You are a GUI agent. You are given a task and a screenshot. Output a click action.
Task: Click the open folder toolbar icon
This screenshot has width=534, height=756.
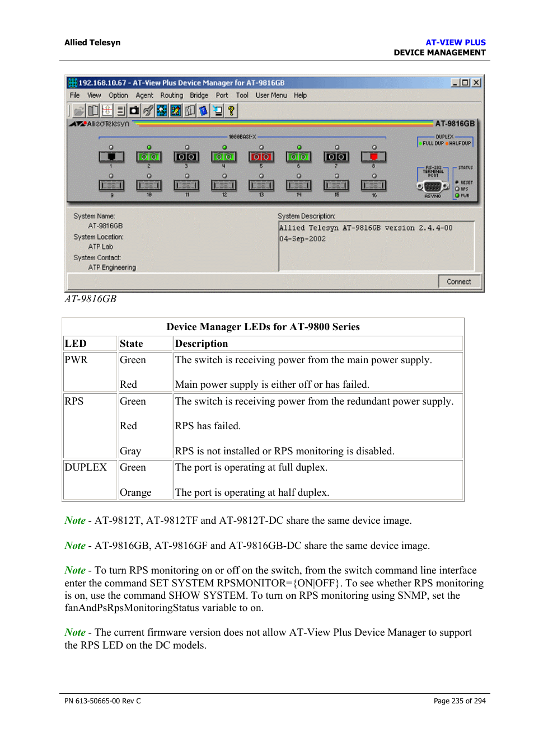click(x=79, y=111)
